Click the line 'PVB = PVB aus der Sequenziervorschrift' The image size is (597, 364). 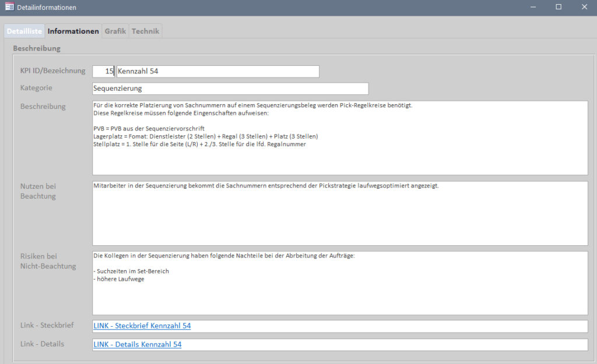[x=149, y=129]
